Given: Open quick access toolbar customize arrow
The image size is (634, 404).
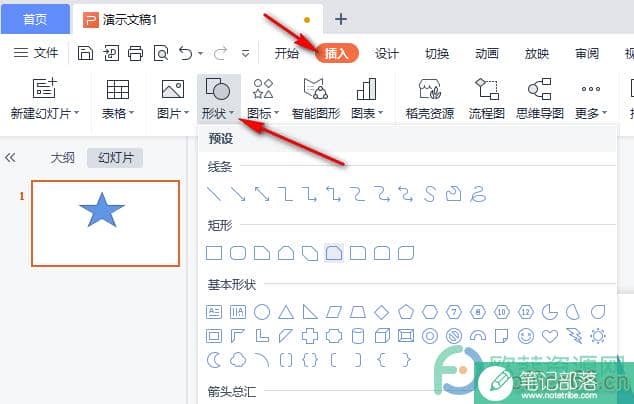Looking at the screenshot, I should (245, 53).
